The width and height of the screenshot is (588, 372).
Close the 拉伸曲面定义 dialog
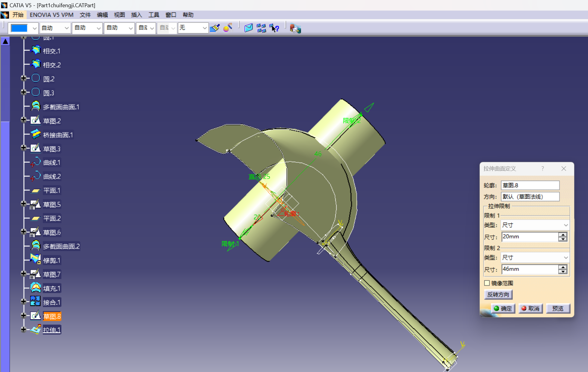[x=564, y=168]
